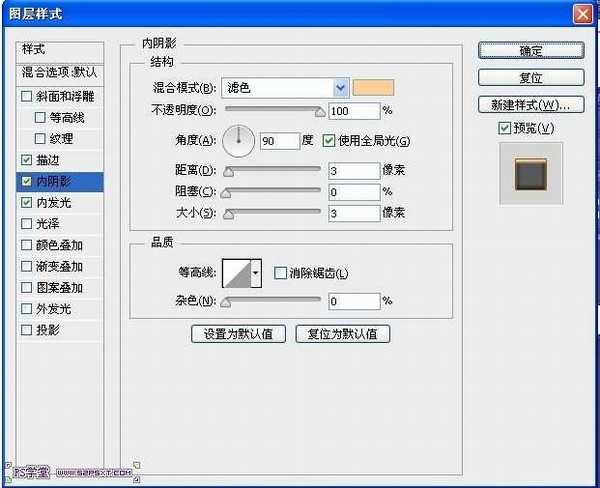Click the 新建样式 button
The height and width of the screenshot is (488, 600).
point(530,104)
